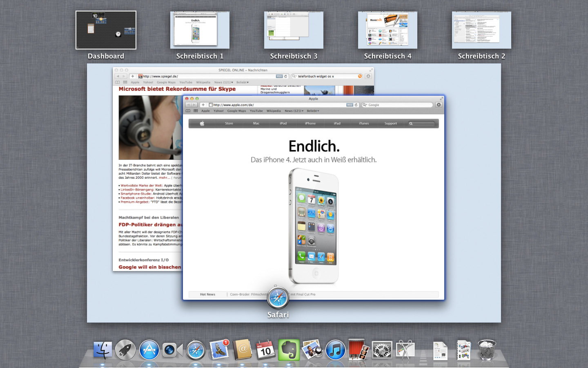Open Address Book in the Dock

tap(243, 350)
